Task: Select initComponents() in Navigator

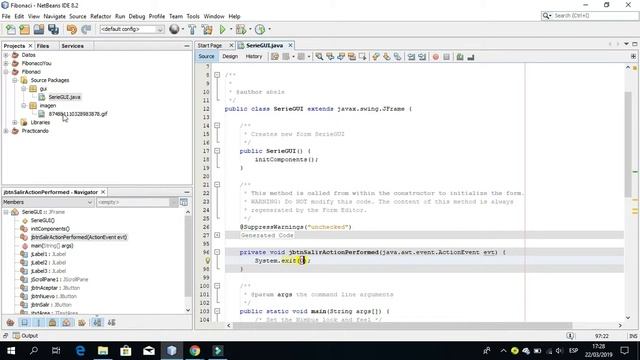Action: [x=50, y=229]
